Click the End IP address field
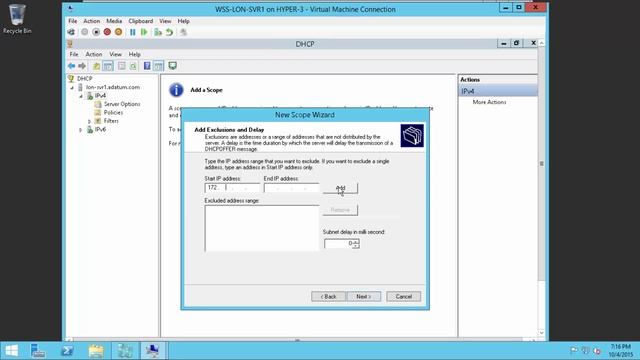 291,188
